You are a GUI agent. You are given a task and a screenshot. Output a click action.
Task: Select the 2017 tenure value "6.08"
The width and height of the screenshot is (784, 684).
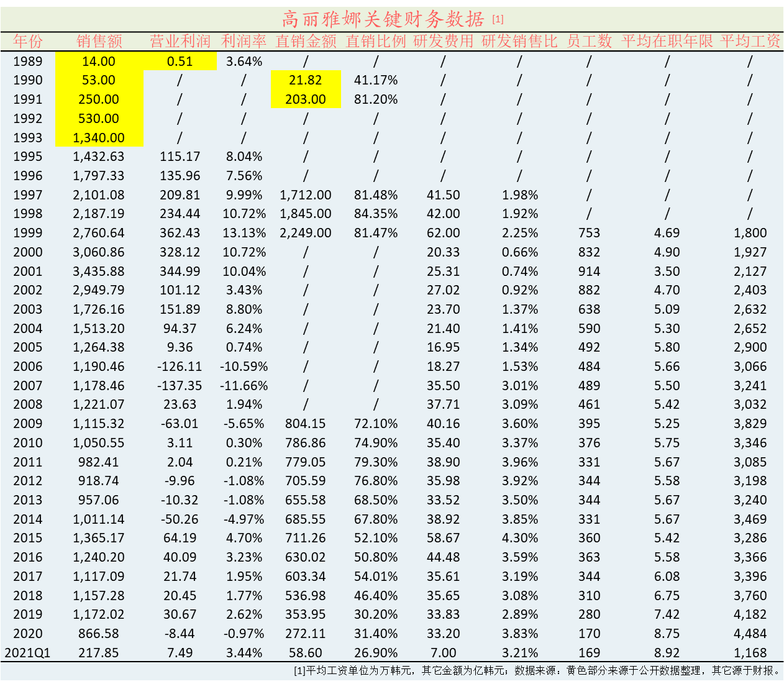pyautogui.click(x=667, y=577)
